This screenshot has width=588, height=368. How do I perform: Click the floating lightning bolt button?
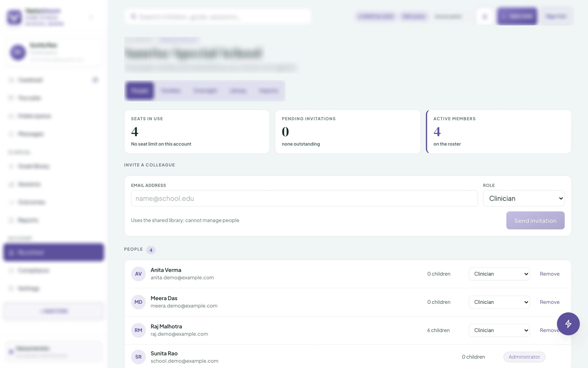click(568, 324)
